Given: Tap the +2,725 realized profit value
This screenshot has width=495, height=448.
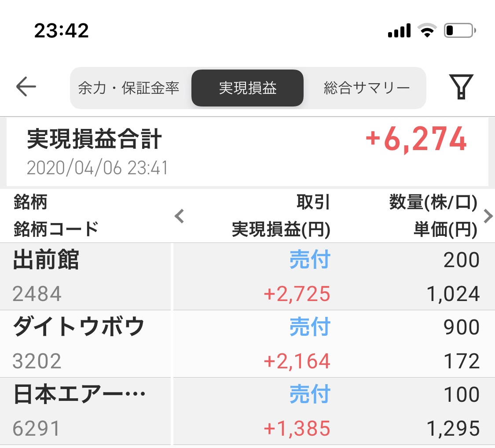Looking at the screenshot, I should coord(297,294).
